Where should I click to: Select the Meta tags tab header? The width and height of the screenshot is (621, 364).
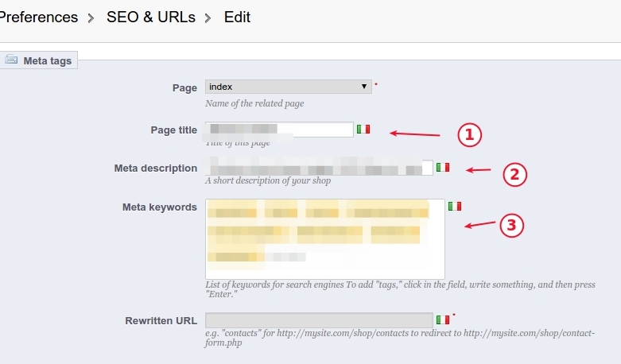coord(39,60)
